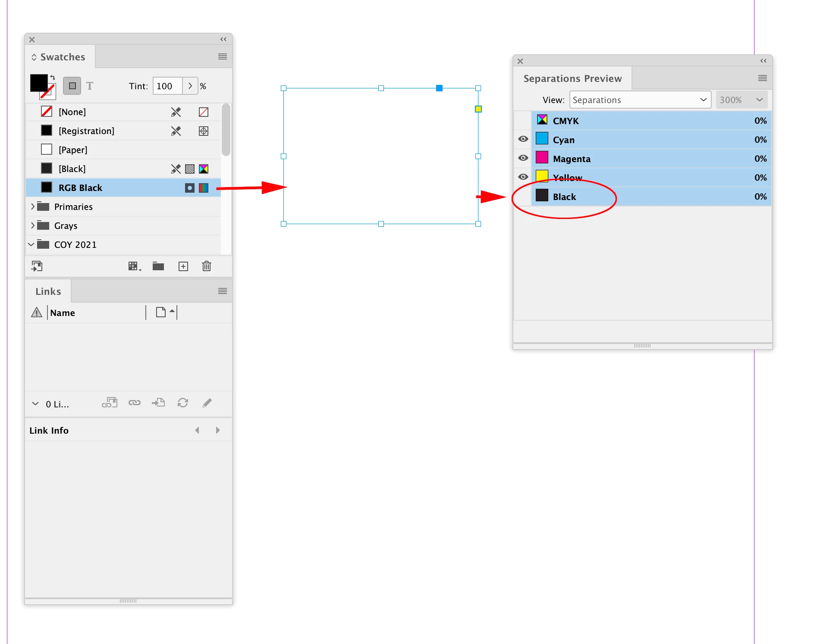Viewport: 817px width, 644px height.
Task: Select the [Paper] swatch
Action: point(123,150)
